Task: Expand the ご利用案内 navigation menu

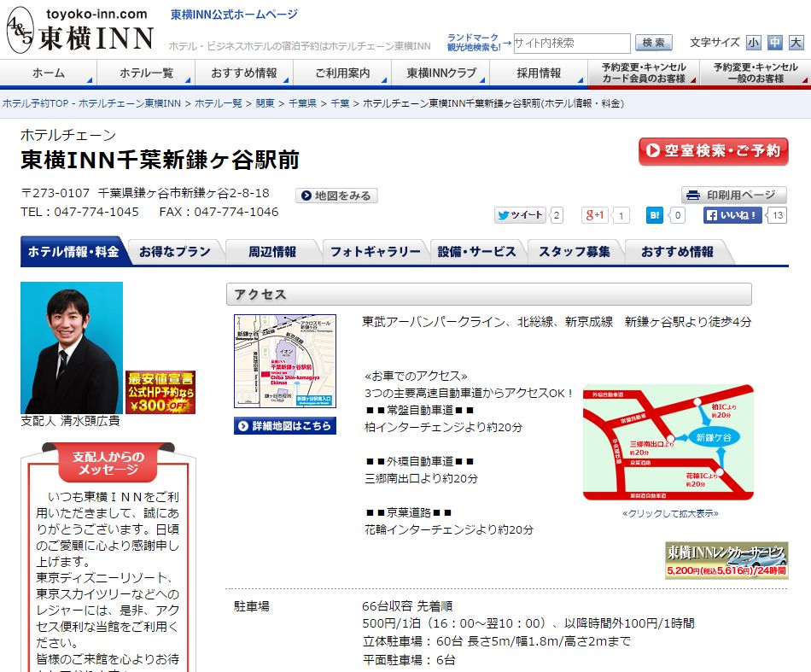Action: click(342, 73)
